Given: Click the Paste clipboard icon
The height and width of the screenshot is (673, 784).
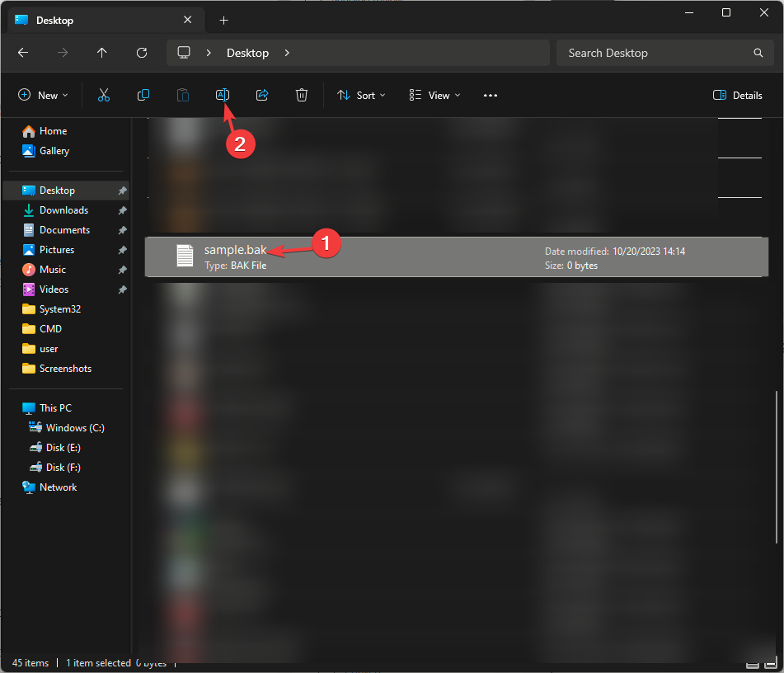Looking at the screenshot, I should pos(183,95).
